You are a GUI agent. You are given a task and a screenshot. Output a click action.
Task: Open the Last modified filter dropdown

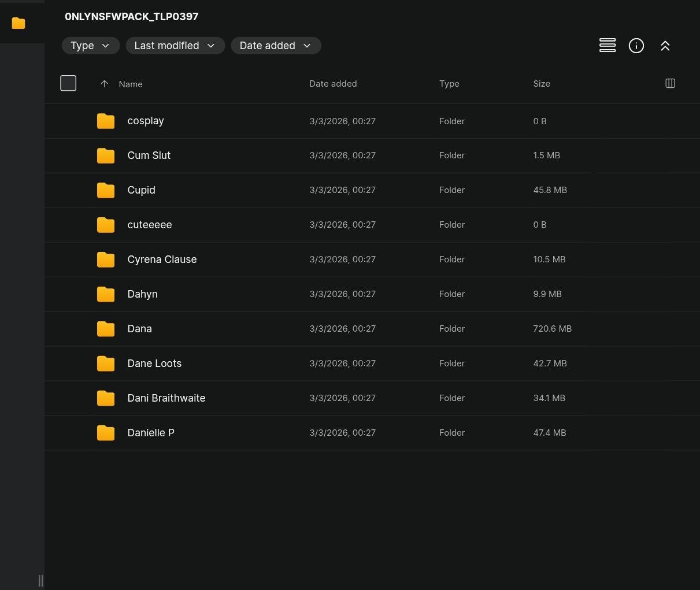pyautogui.click(x=175, y=46)
